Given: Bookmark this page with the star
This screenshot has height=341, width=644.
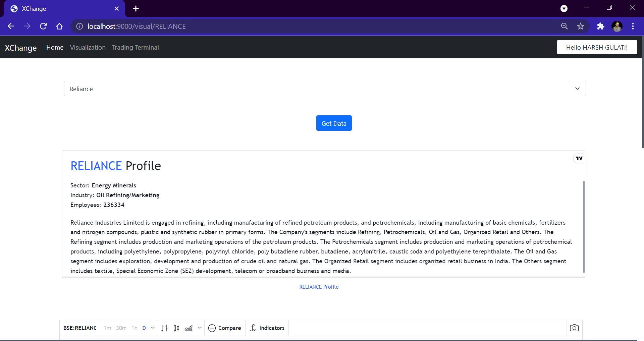Looking at the screenshot, I should click(x=581, y=26).
